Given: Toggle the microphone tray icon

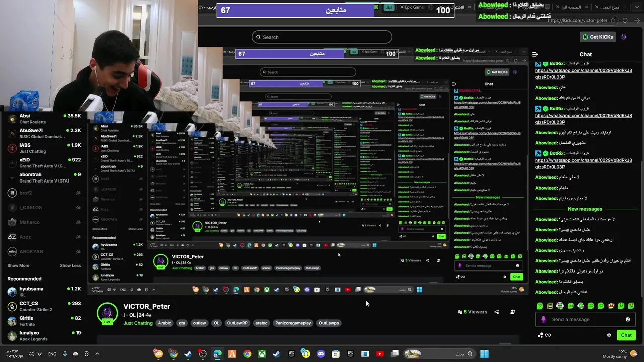Looking at the screenshot, I should pos(65,354).
